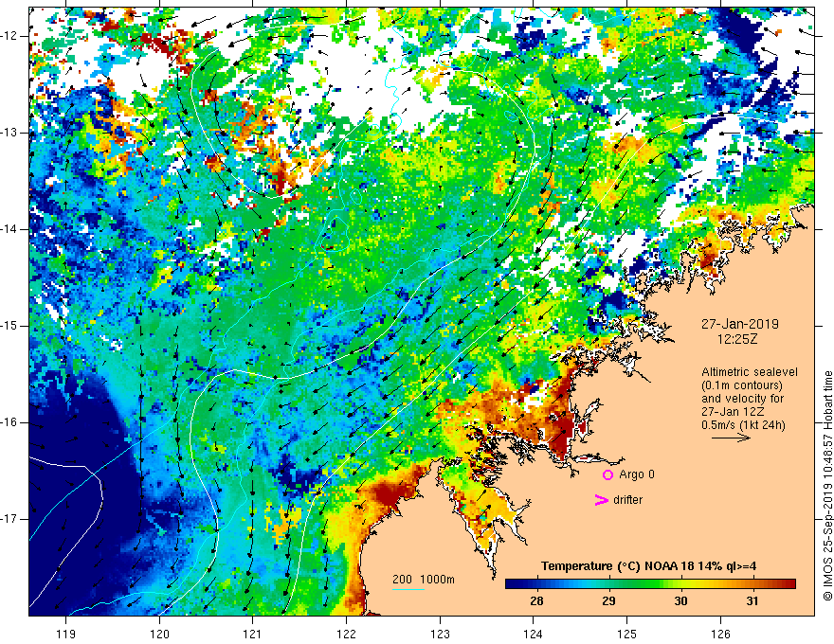Click the '-17' latitude axis label
The width and height of the screenshot is (834, 644).
point(9,519)
